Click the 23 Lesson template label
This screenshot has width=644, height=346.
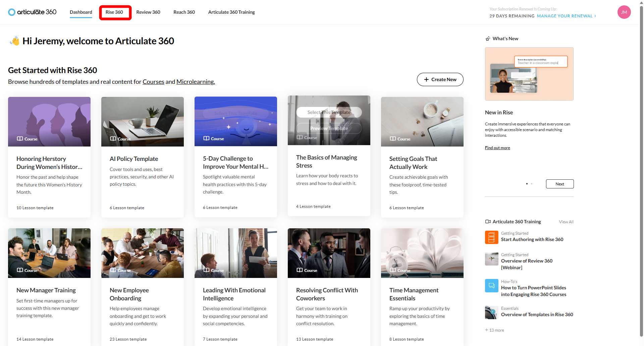[128, 339]
